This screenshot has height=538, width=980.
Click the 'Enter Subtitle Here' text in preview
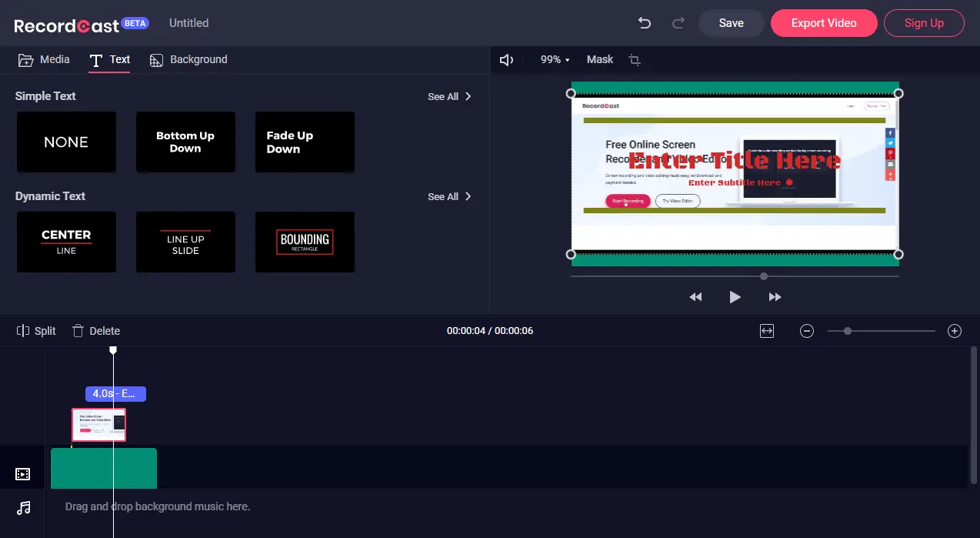[x=735, y=182]
